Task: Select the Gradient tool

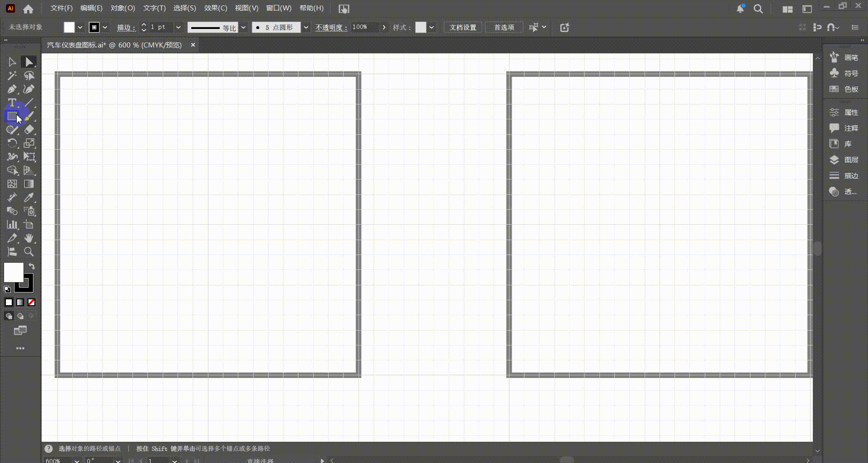Action: 29,184
